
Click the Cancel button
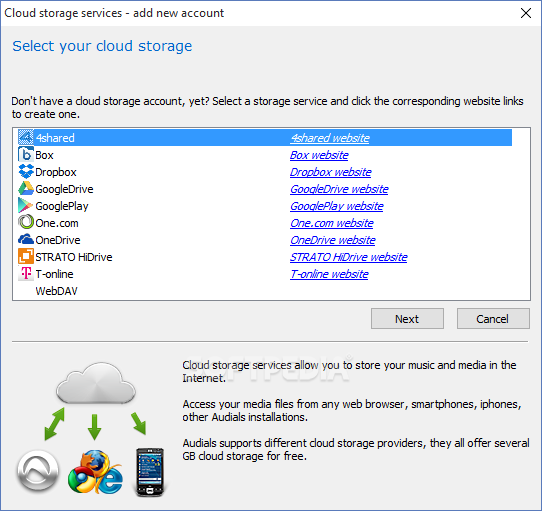click(493, 318)
